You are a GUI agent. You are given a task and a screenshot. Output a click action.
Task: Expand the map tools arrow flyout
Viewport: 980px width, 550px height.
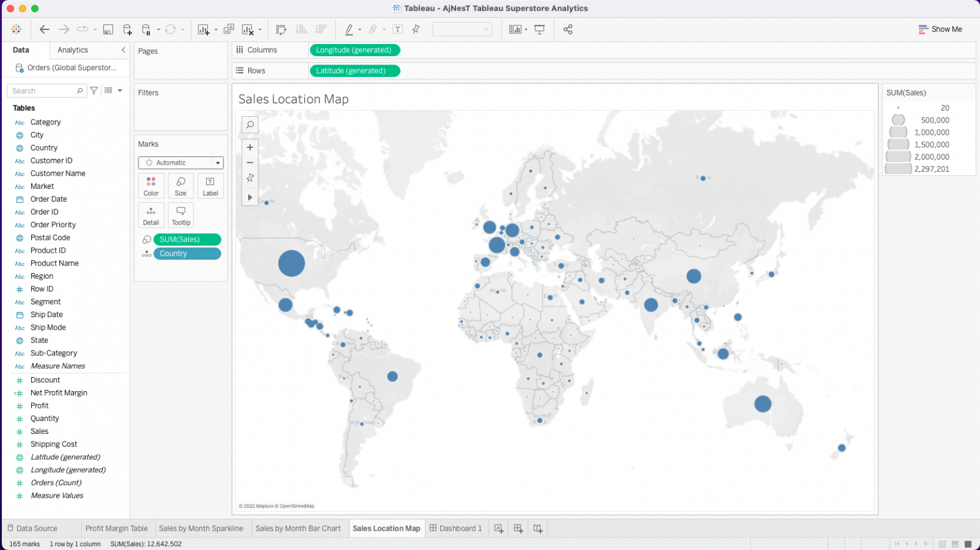coord(250,197)
